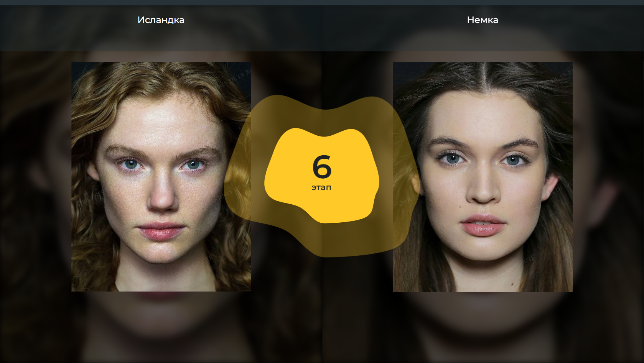
Task: Click the Исландка label
Action: point(161,20)
